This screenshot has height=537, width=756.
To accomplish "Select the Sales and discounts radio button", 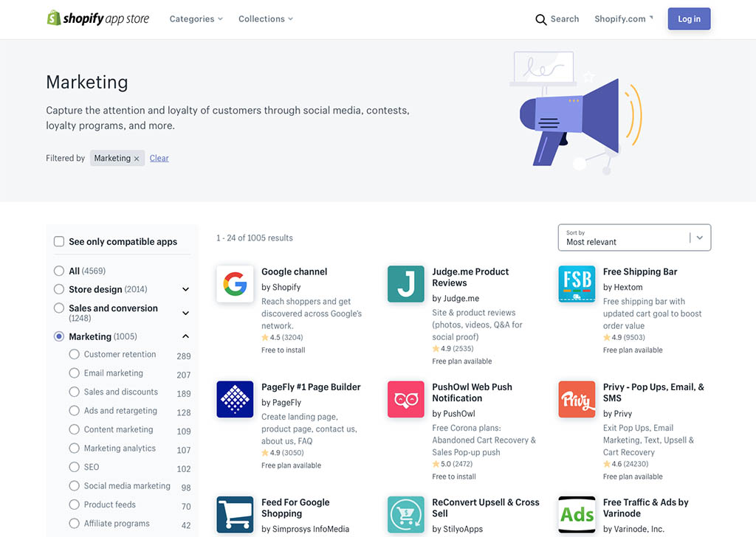I will (x=75, y=392).
